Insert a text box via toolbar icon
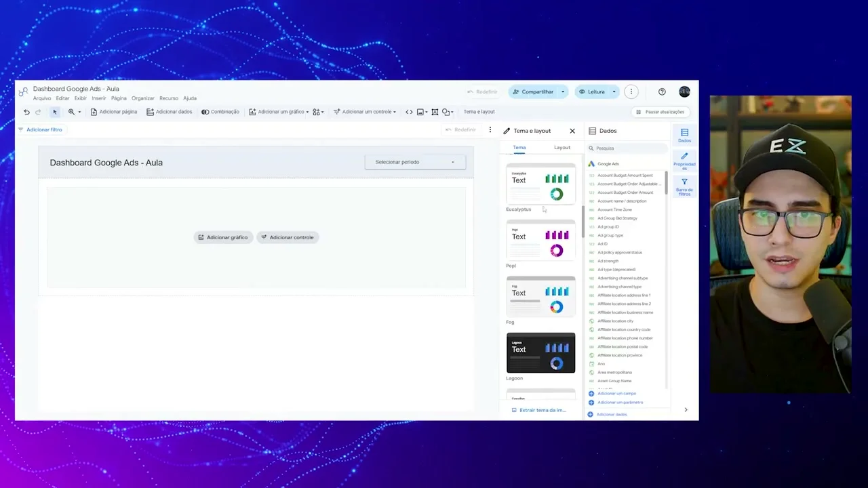This screenshot has height=488, width=868. coord(435,112)
